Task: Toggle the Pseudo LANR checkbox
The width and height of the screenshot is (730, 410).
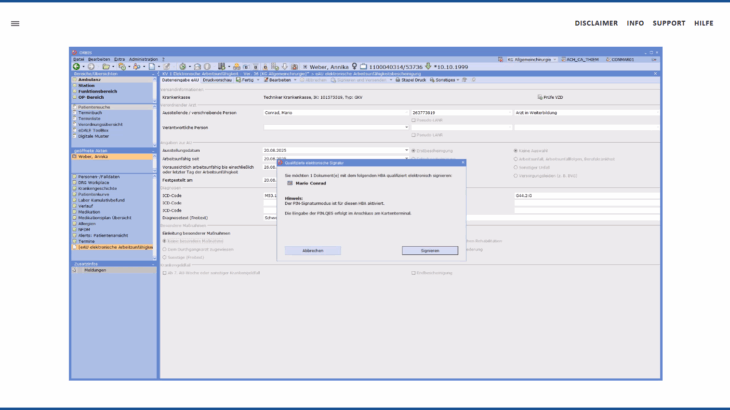Action: pos(414,120)
